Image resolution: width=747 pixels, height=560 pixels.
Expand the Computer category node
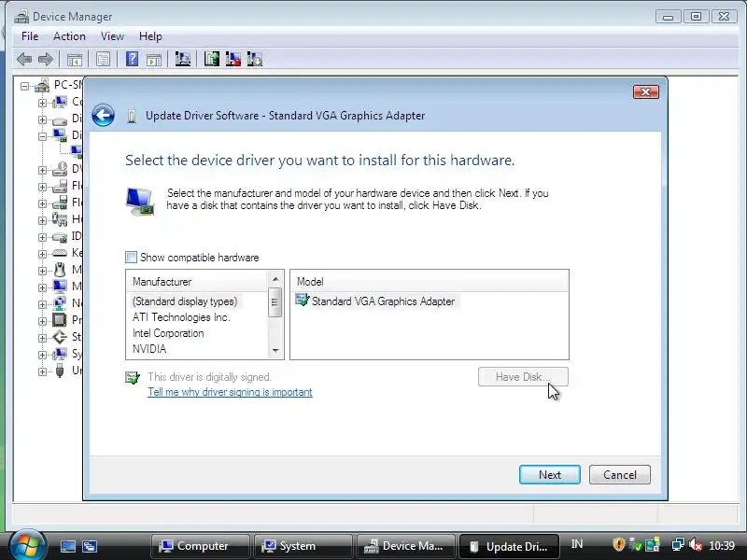tap(42, 103)
